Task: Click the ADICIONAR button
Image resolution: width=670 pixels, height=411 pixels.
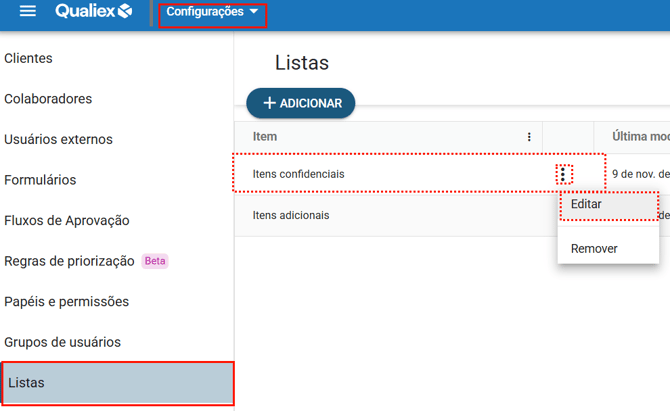Action: [301, 103]
